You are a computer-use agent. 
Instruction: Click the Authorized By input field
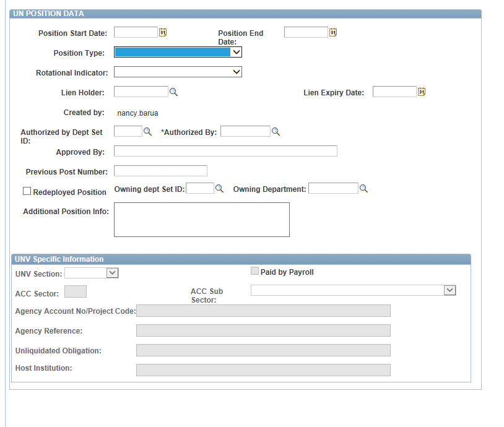245,131
